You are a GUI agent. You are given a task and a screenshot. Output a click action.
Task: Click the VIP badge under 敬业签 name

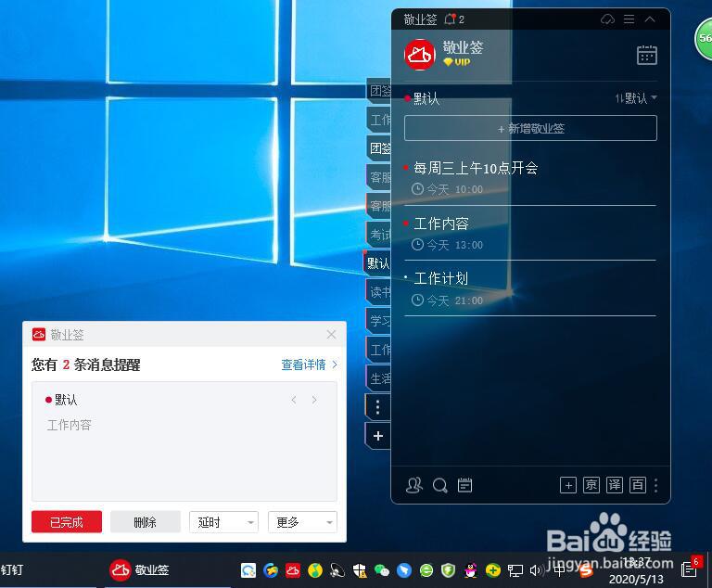(457, 62)
